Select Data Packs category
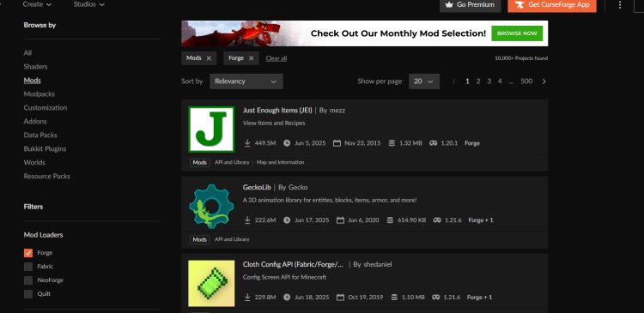The width and height of the screenshot is (644, 313). click(40, 135)
